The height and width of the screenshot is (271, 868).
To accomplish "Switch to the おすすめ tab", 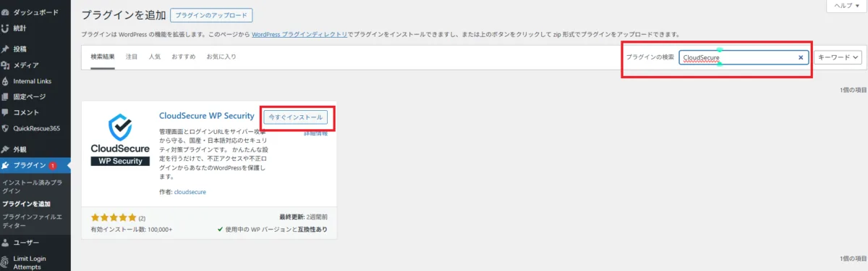I will (184, 57).
